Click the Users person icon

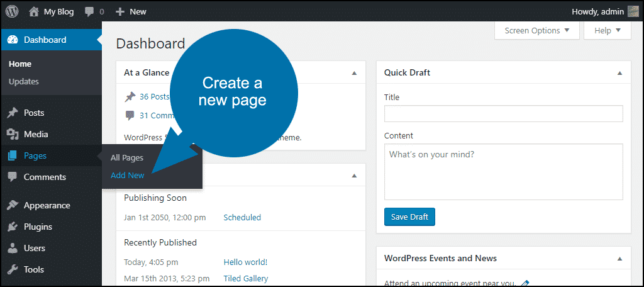pos(13,248)
